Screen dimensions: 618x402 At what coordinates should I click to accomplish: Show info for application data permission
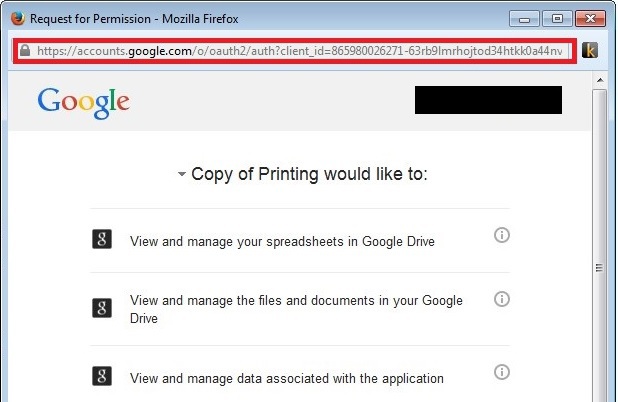tap(502, 372)
